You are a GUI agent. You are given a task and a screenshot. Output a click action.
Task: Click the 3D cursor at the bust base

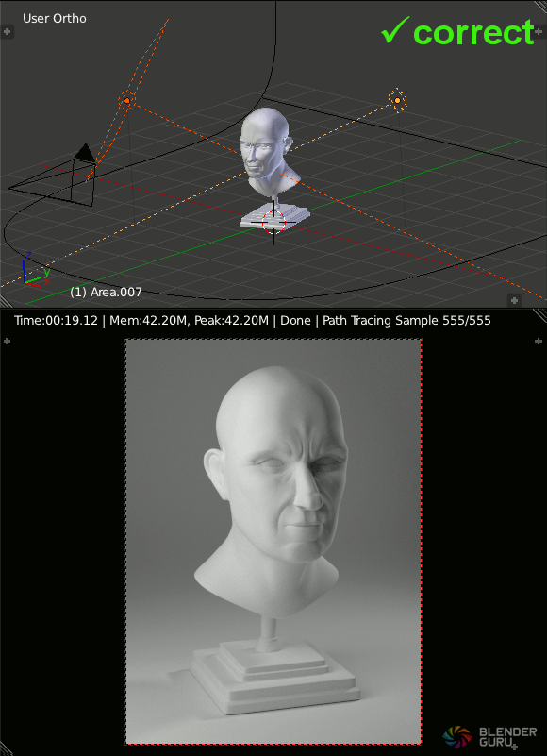click(273, 222)
